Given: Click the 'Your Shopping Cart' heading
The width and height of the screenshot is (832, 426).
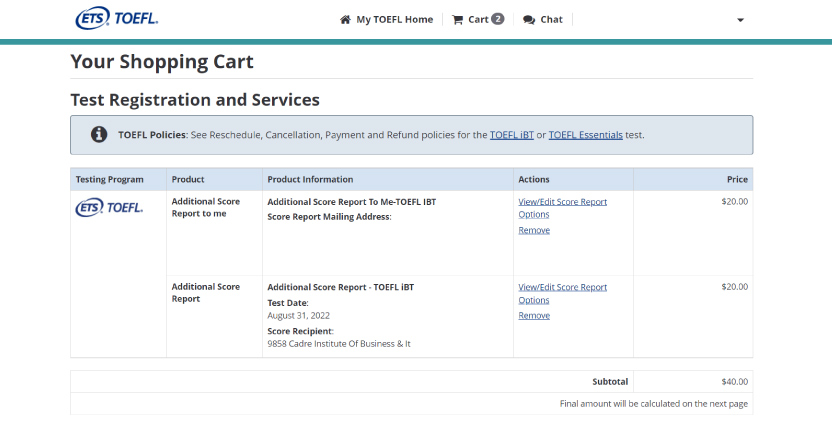Looking at the screenshot, I should point(162,62).
